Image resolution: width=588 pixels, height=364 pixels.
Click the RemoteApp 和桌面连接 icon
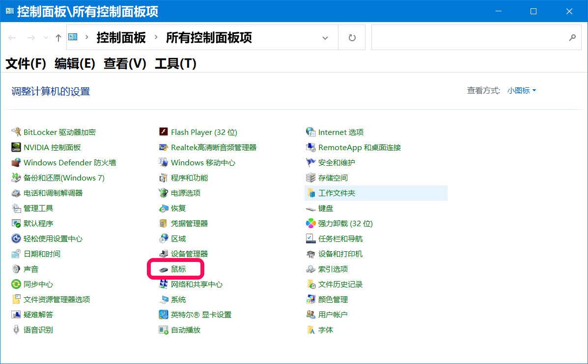pos(311,147)
